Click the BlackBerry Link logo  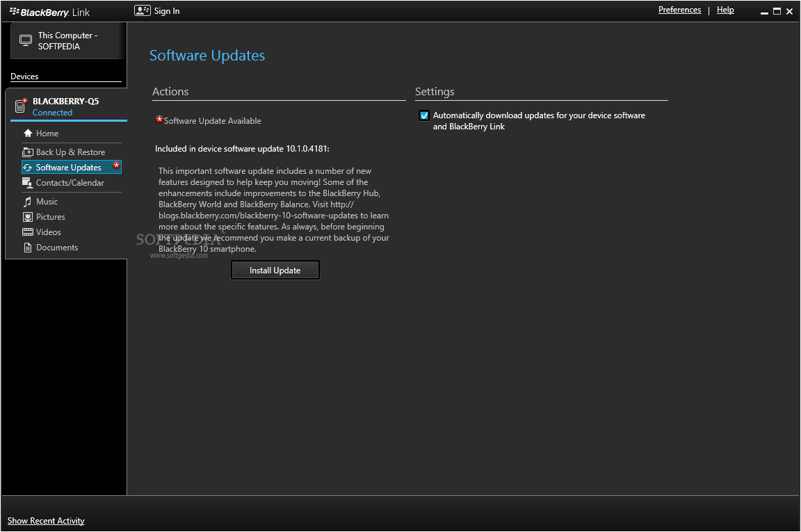tap(49, 13)
